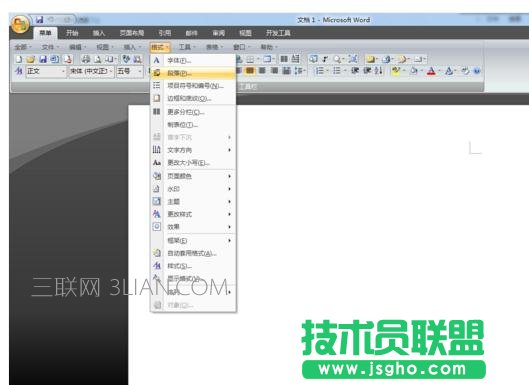Click the New document icon

[x=19, y=59]
